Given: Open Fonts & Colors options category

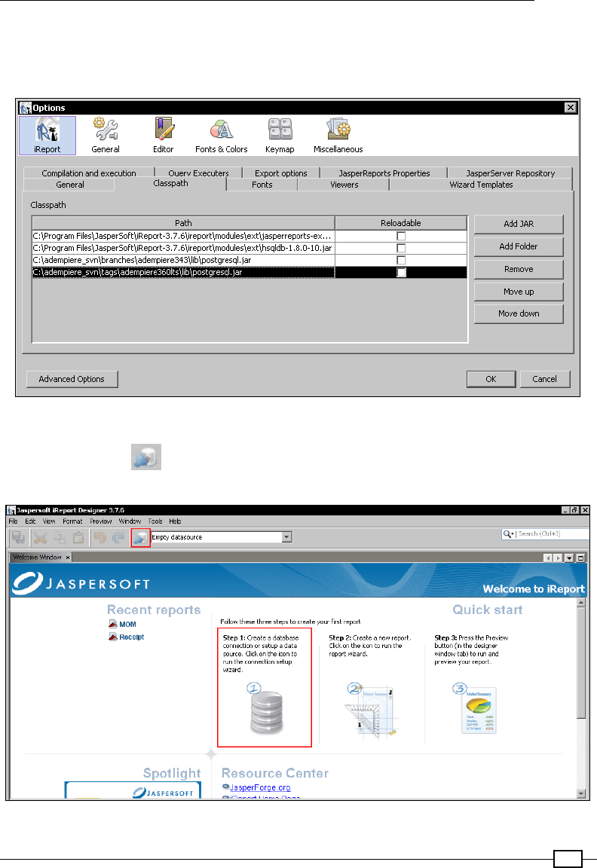Looking at the screenshot, I should pyautogui.click(x=222, y=136).
